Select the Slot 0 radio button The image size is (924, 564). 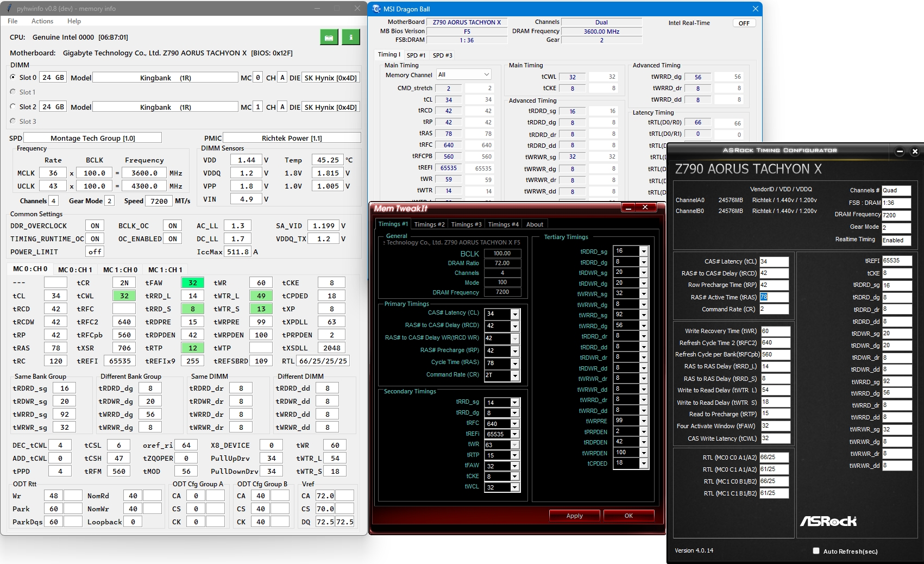pyautogui.click(x=13, y=77)
